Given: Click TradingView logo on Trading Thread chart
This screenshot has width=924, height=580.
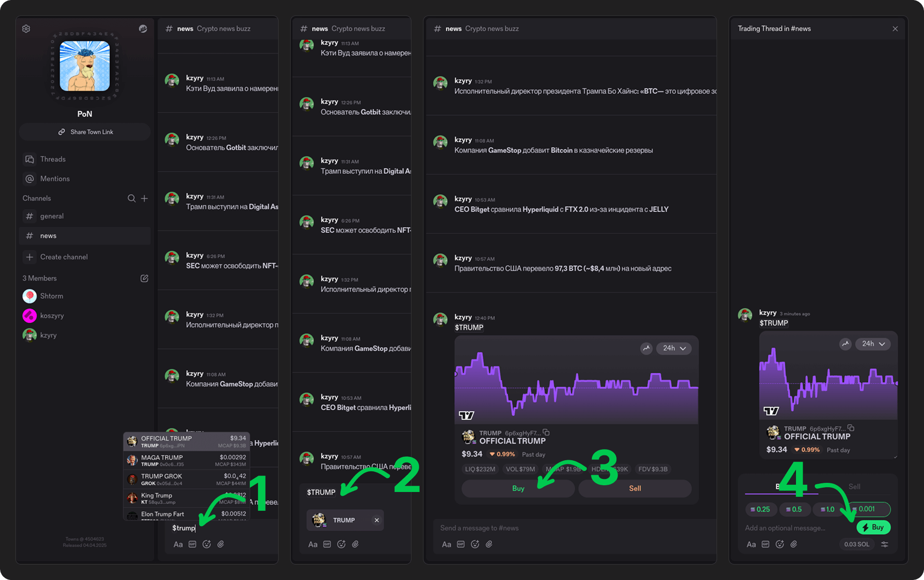Looking at the screenshot, I should click(771, 411).
